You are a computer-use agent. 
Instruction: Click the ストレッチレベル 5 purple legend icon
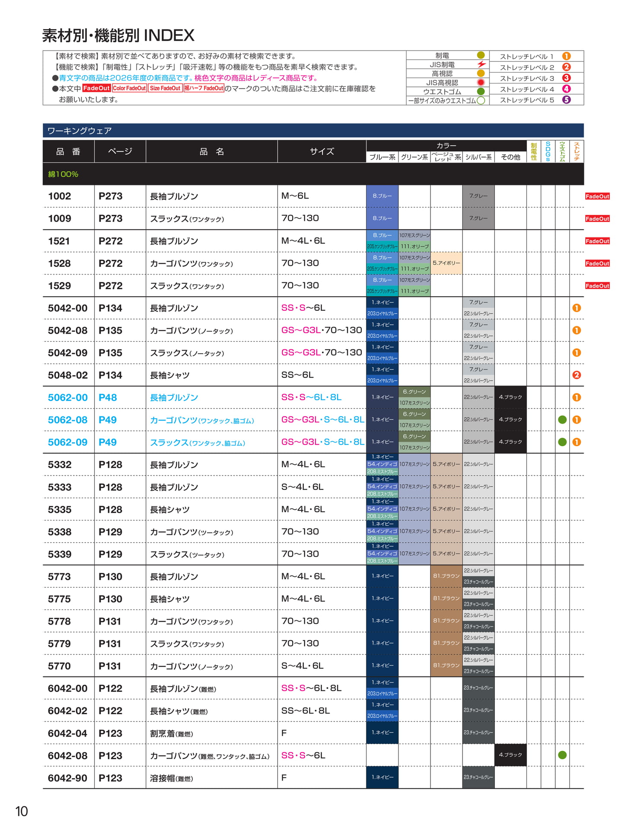(566, 99)
